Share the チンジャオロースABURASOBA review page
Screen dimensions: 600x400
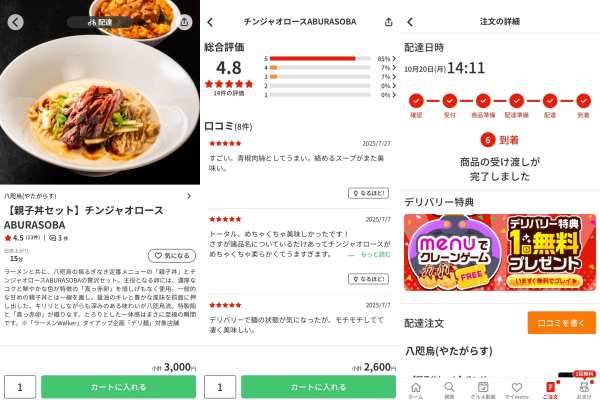388,22
